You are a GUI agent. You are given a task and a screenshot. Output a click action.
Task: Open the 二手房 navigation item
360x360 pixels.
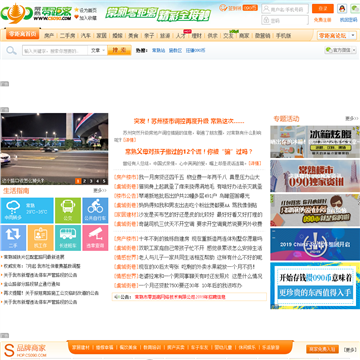click(67, 36)
